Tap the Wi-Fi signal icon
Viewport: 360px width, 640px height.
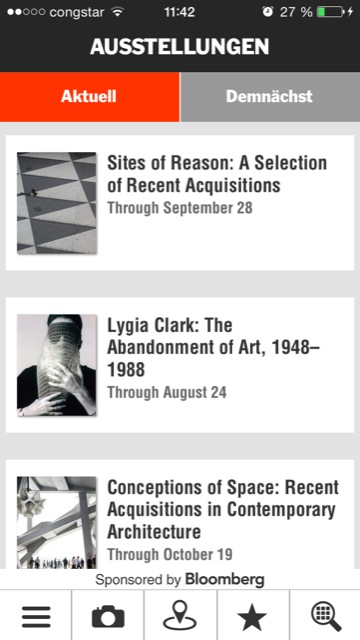pos(118,12)
